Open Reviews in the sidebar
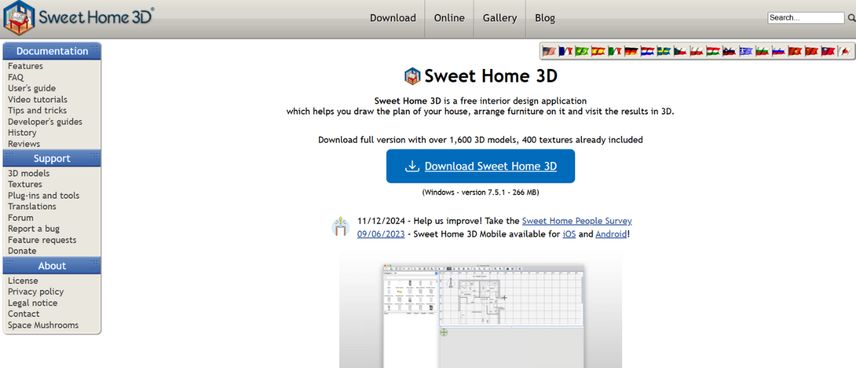Image resolution: width=856 pixels, height=368 pixels. tap(24, 144)
